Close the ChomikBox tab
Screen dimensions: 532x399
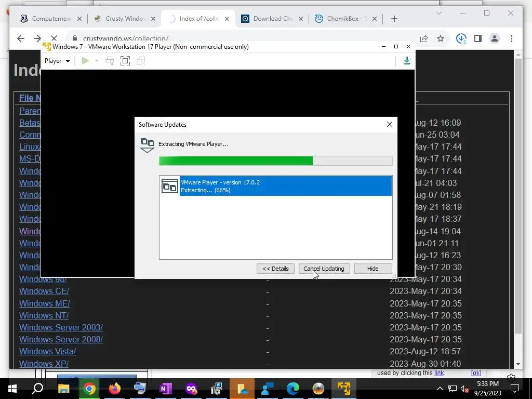coord(374,19)
